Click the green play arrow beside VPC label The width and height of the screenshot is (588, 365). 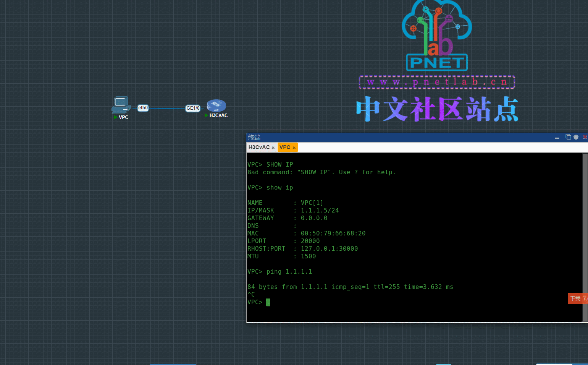[116, 117]
